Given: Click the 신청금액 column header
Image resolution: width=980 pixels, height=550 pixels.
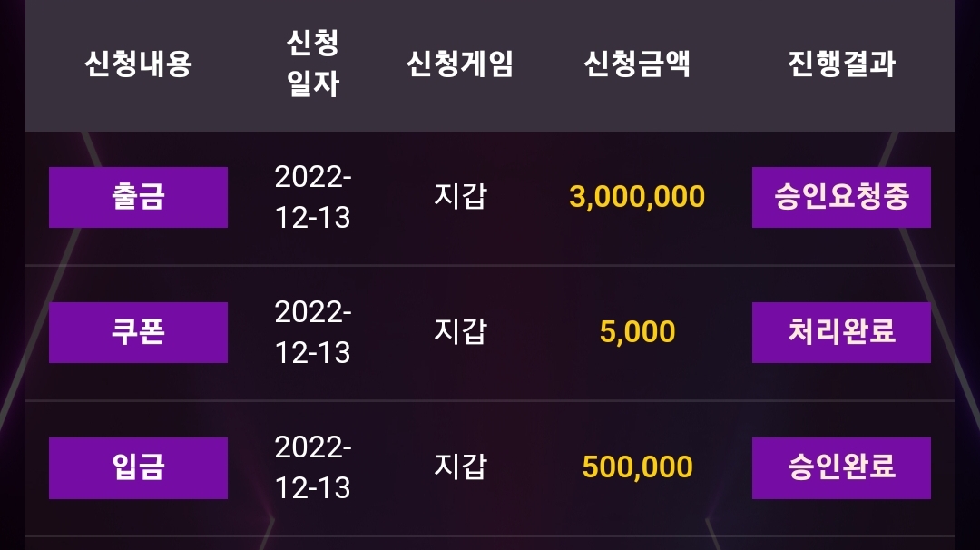Looking at the screenshot, I should [x=637, y=64].
